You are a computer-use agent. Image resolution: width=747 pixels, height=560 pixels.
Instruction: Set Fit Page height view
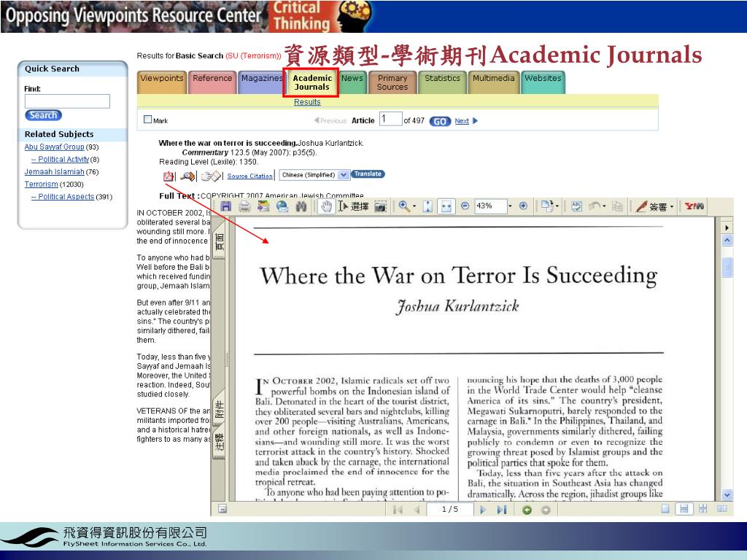click(x=427, y=206)
